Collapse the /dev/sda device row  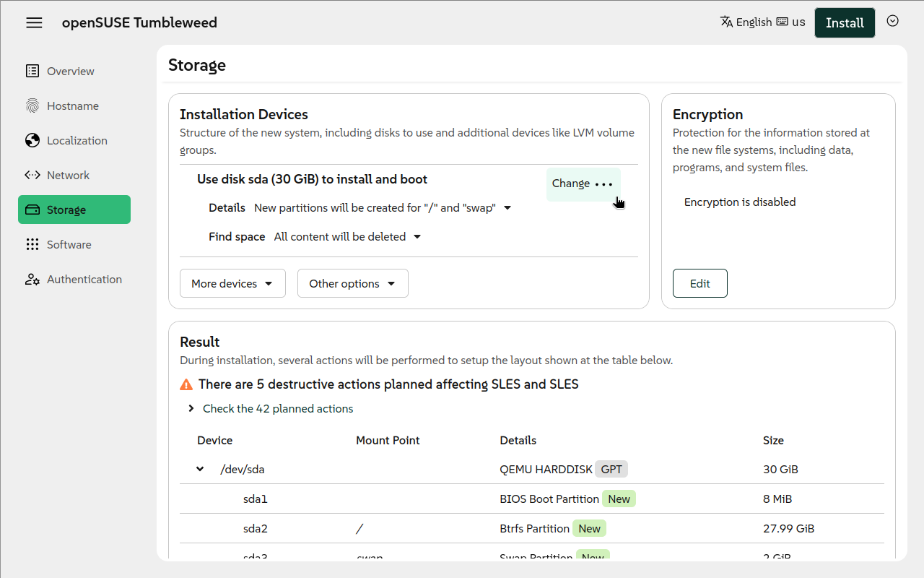click(x=200, y=470)
